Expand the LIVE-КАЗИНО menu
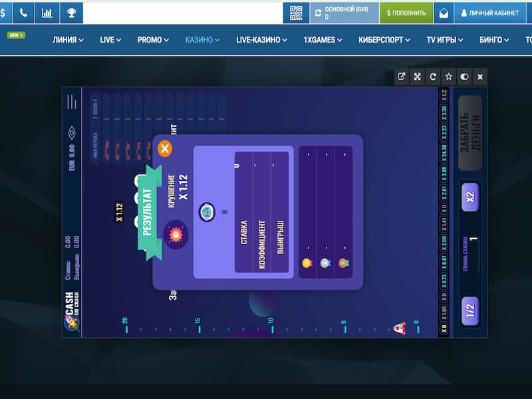Viewport: 532px width, 399px height. [261, 40]
